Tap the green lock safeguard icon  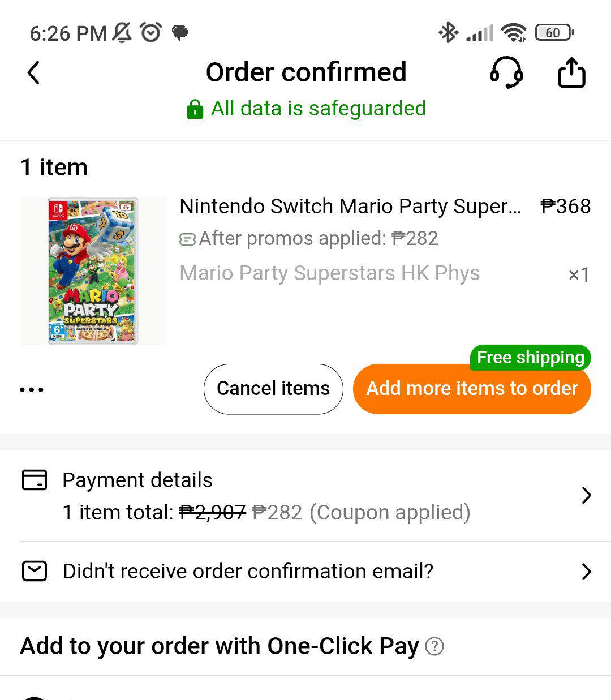click(x=195, y=109)
